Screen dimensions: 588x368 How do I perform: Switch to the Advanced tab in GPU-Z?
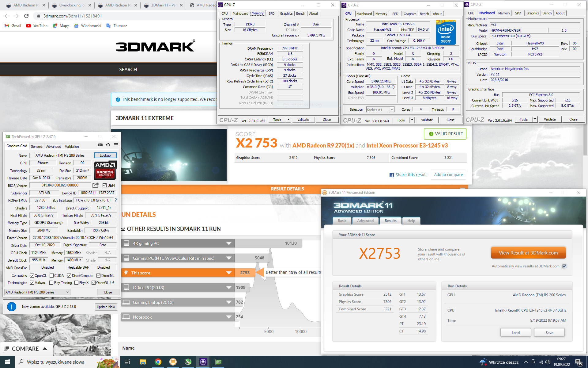click(x=54, y=147)
